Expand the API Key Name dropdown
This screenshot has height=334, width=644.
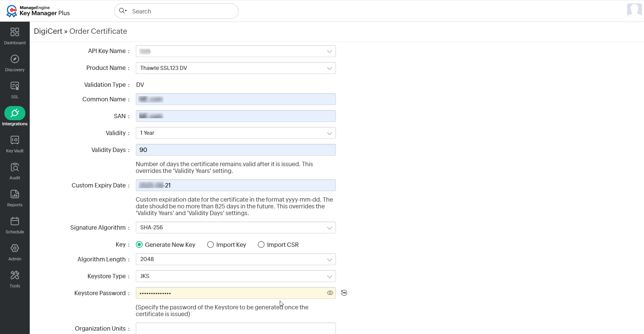[x=236, y=51]
